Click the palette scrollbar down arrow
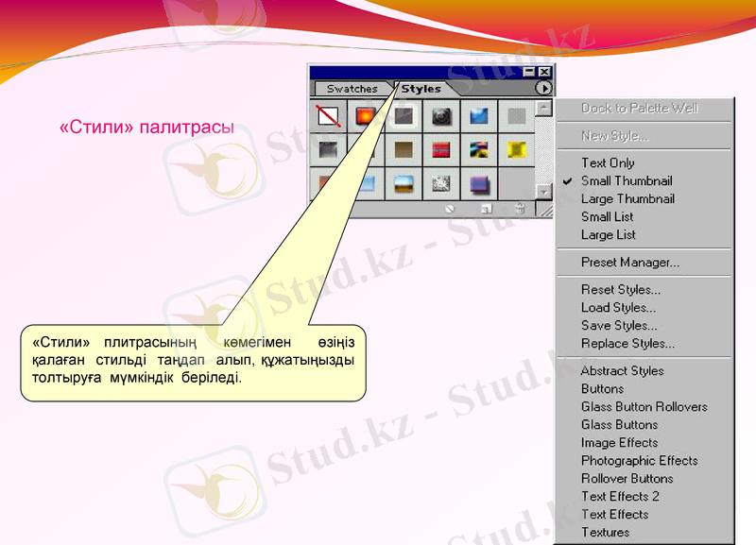Image resolution: width=756 pixels, height=545 pixels. 542,191
